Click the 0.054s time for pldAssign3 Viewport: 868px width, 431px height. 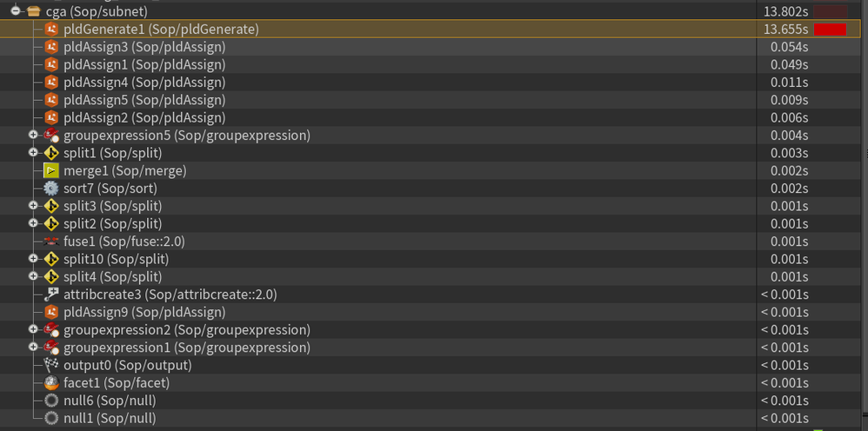[x=789, y=47]
